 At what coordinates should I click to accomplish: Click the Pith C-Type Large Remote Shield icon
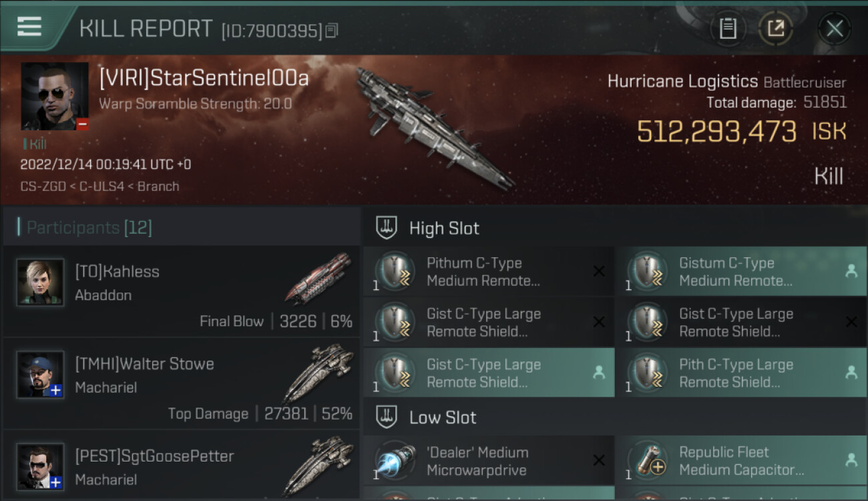647,373
